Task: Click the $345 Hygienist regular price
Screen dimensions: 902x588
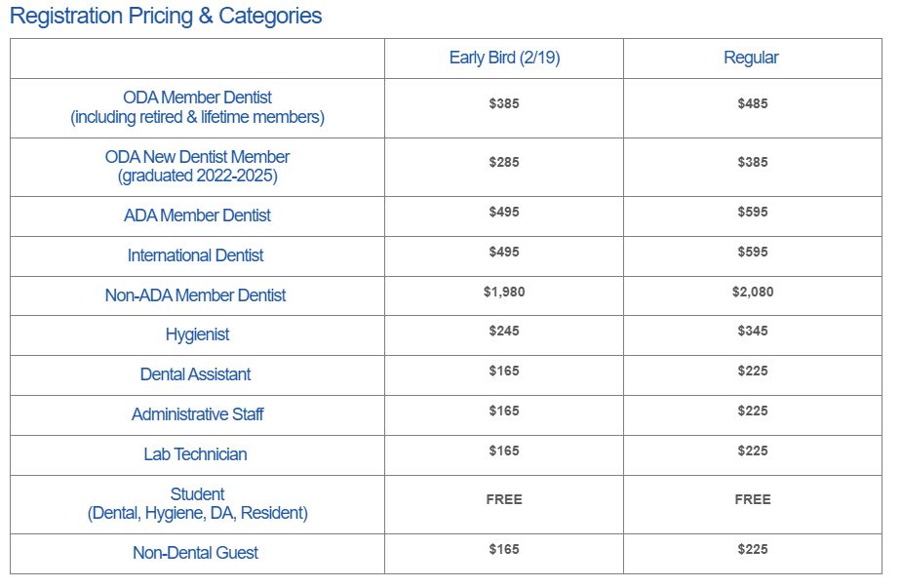Action: (753, 331)
